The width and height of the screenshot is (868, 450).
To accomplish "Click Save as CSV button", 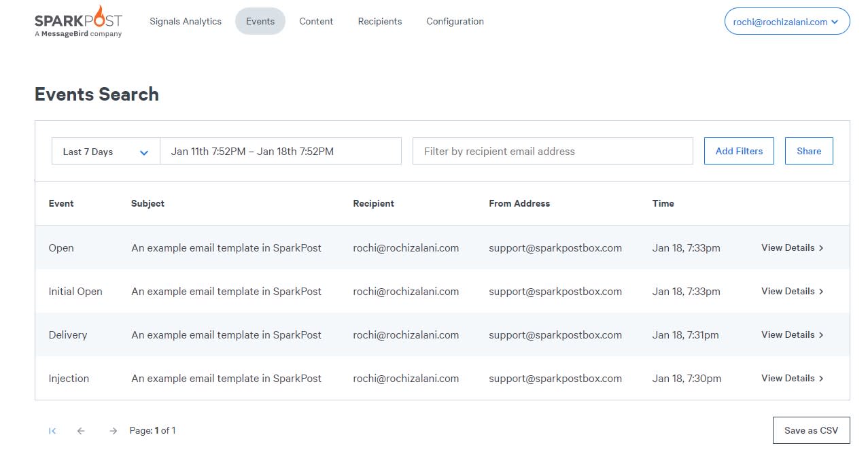I will [x=811, y=430].
